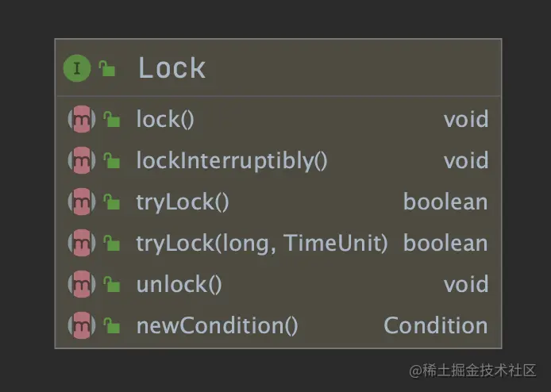Click the method icon of lockInterruptibly()
The height and width of the screenshot is (392, 551).
(82, 160)
